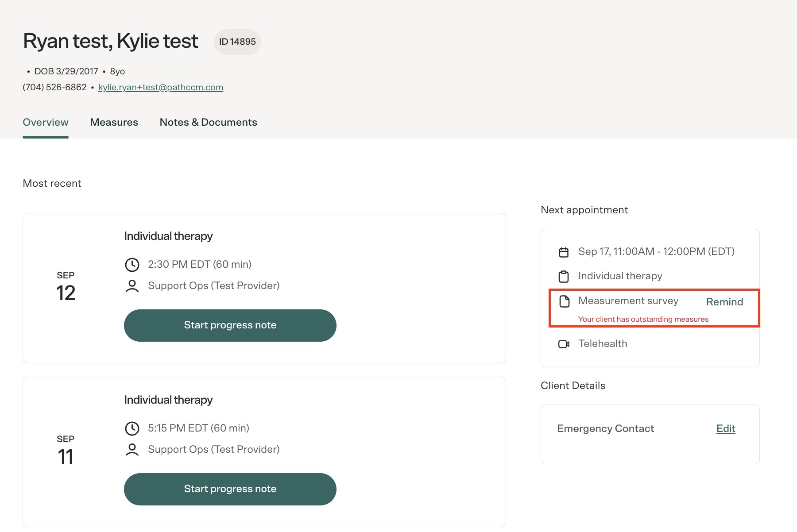Click Individual therapy in Next appointment card
797x532 pixels.
click(620, 276)
